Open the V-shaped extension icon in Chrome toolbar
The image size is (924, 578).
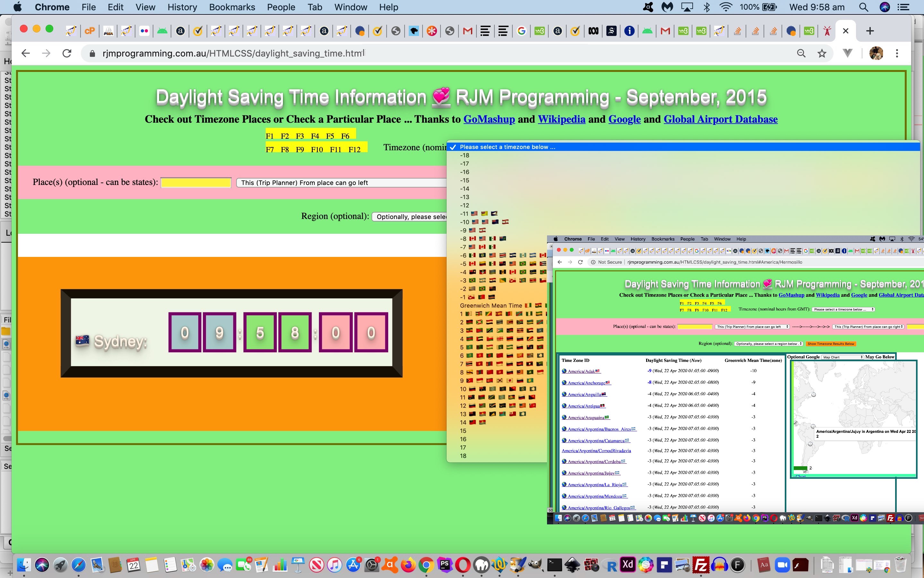coord(848,53)
